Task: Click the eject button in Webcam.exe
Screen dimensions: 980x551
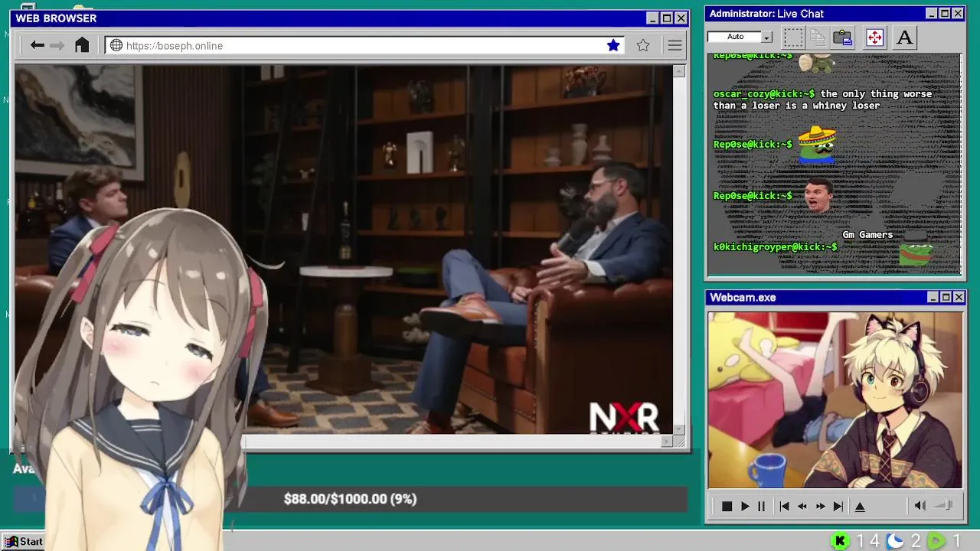Action: (x=860, y=506)
